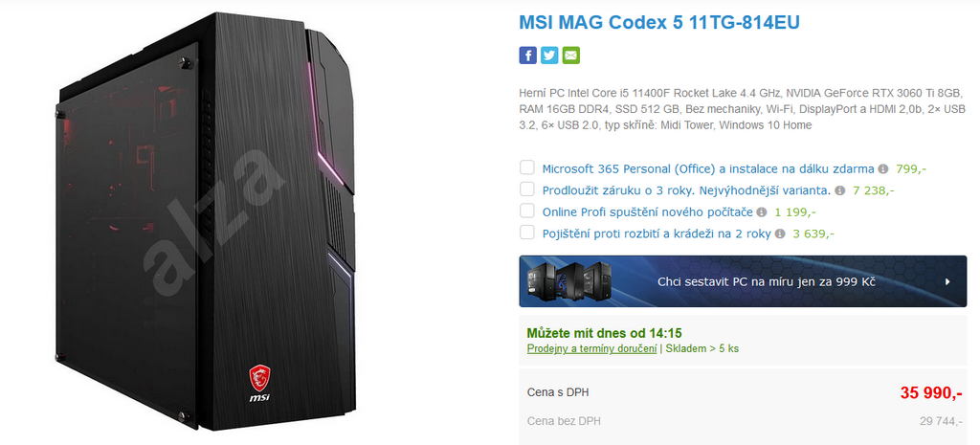
Task: Click the Skladem > 5 ks stock info
Action: point(702,348)
